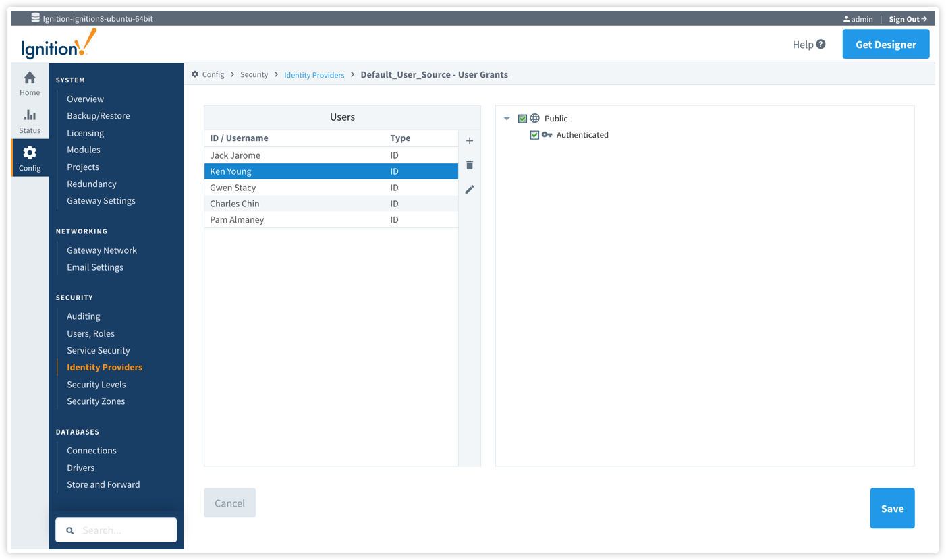Open the Auditing page

point(84,316)
